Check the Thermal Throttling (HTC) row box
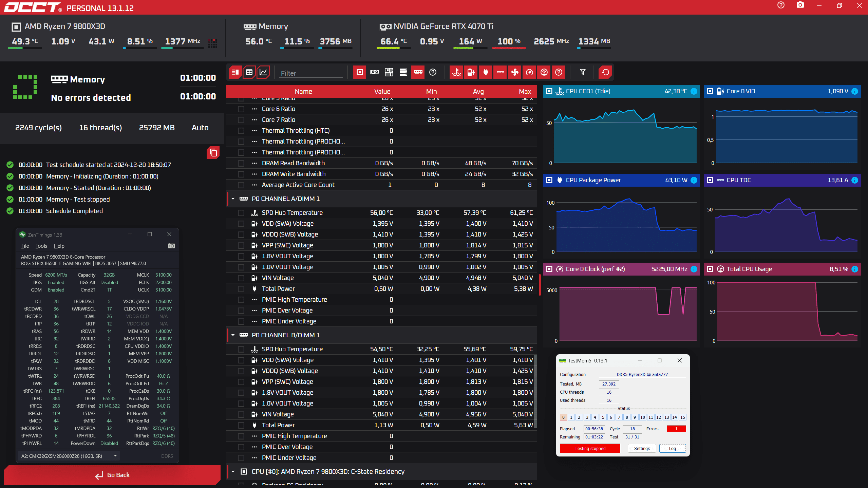Viewport: 868px width, 488px height. [241, 131]
